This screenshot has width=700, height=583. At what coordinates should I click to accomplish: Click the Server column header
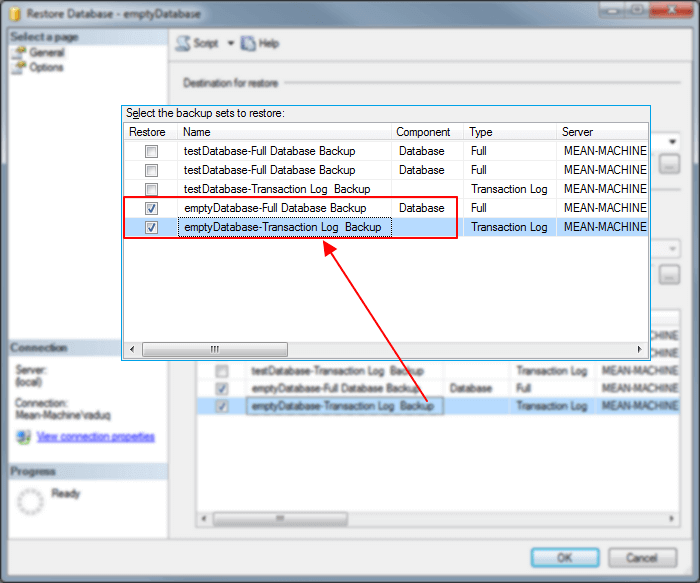point(602,132)
